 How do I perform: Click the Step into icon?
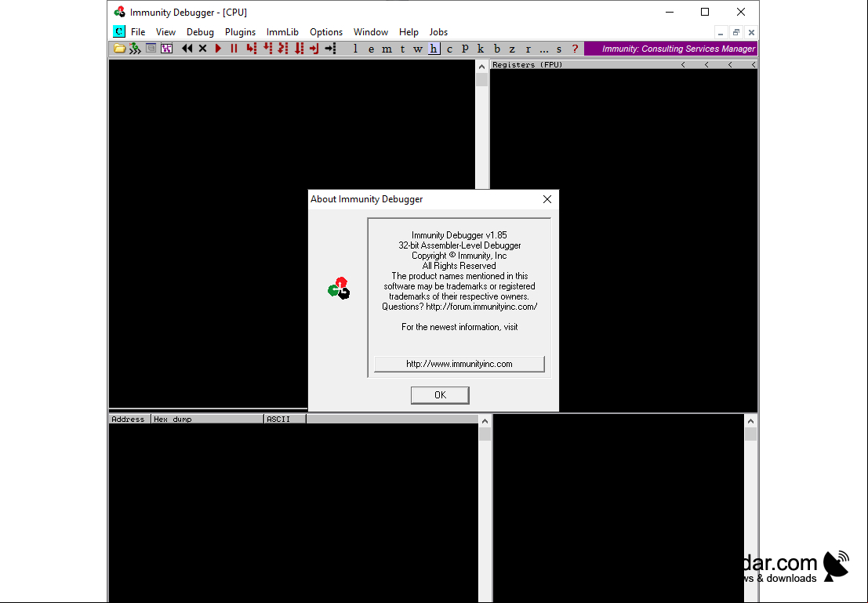coord(252,49)
